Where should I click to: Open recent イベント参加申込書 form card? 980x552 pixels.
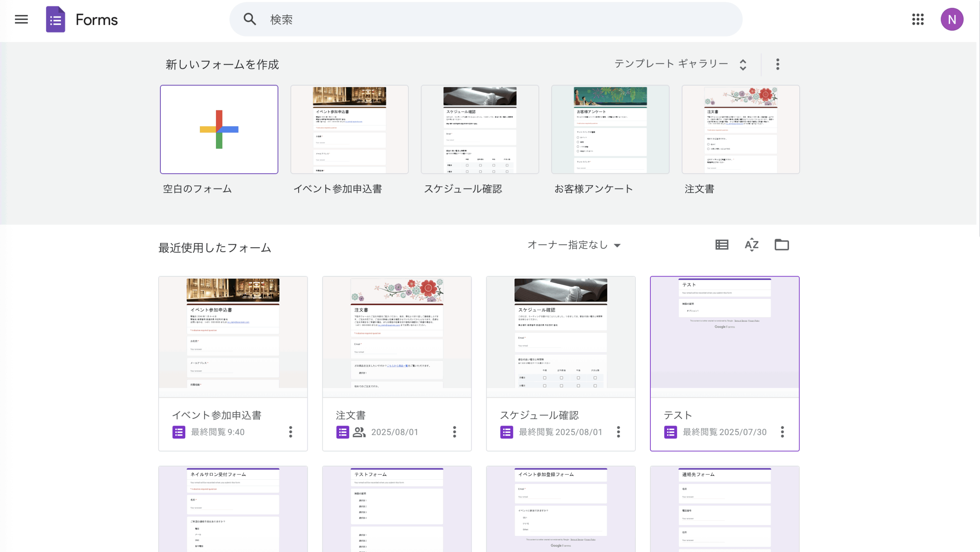233,364
